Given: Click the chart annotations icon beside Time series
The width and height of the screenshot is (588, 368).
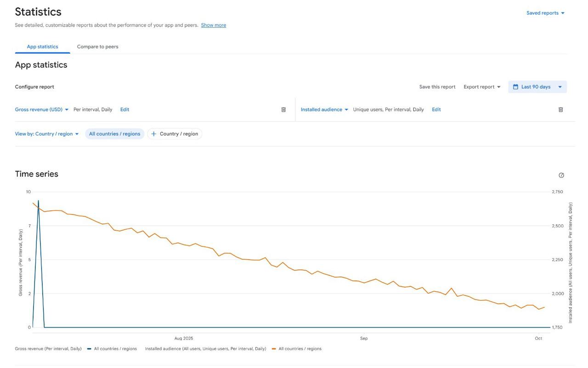Looking at the screenshot, I should pyautogui.click(x=561, y=175).
